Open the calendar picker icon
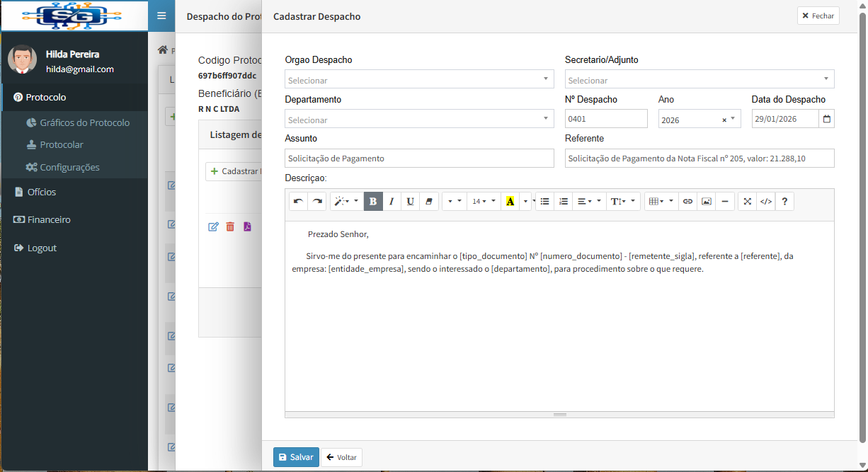The height and width of the screenshot is (472, 868). pyautogui.click(x=827, y=119)
